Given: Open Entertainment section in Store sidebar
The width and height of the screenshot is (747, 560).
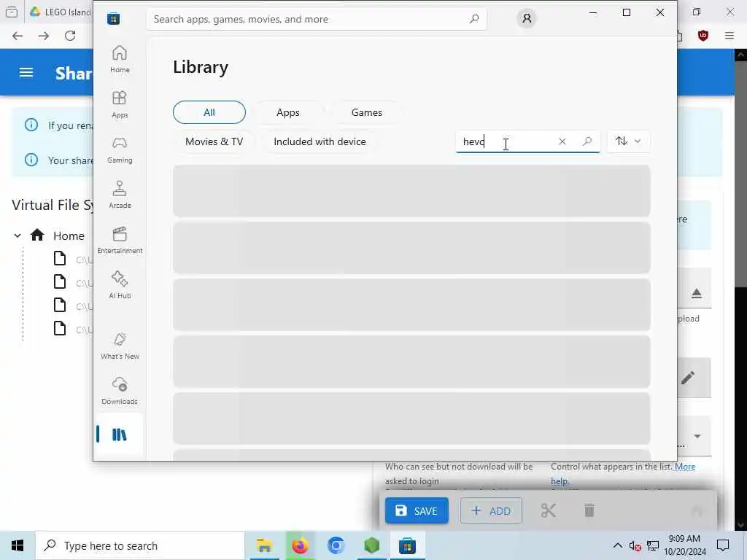Looking at the screenshot, I should coord(120,240).
